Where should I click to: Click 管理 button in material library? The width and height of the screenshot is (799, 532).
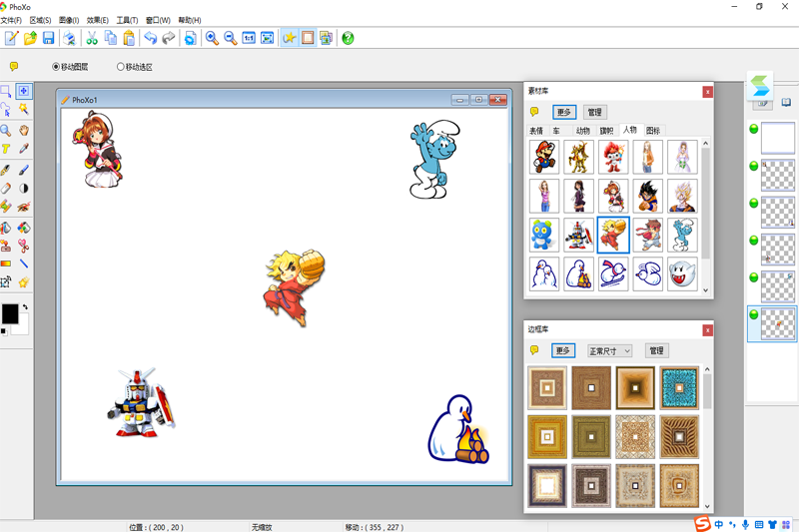pyautogui.click(x=594, y=112)
